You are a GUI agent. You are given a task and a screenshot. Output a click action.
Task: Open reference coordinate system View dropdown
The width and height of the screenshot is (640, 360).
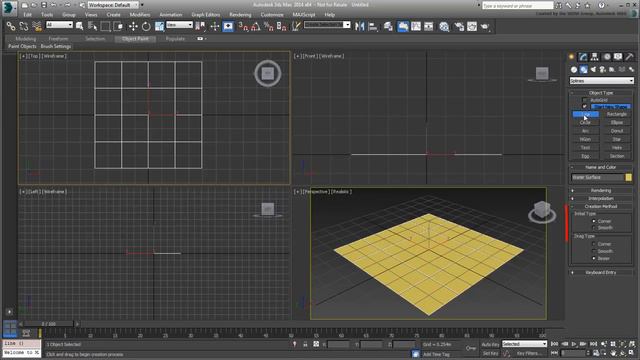pyautogui.click(x=179, y=25)
